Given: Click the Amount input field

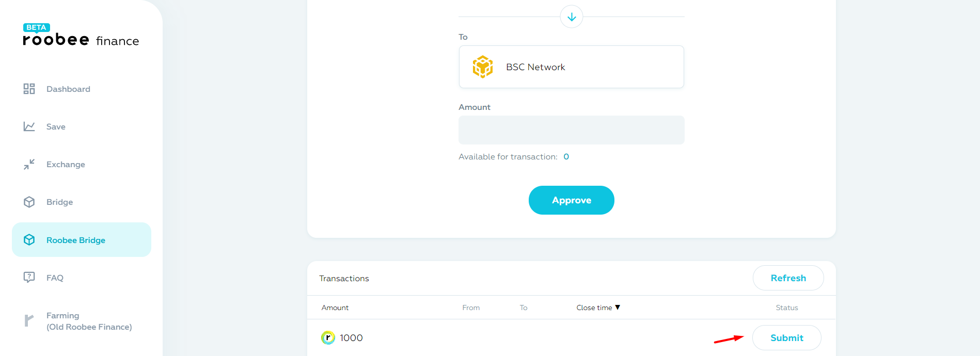Looking at the screenshot, I should tap(572, 130).
